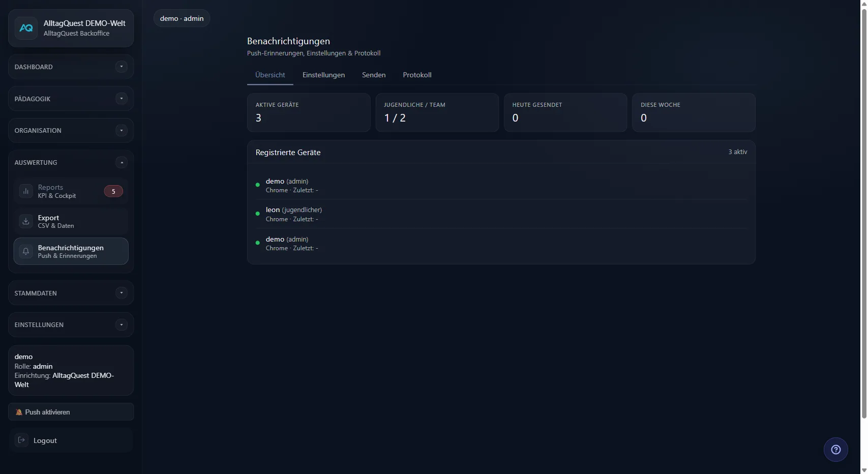Image resolution: width=868 pixels, height=474 pixels.
Task: Expand the Einstellungen sidebar section
Action: [x=121, y=324]
